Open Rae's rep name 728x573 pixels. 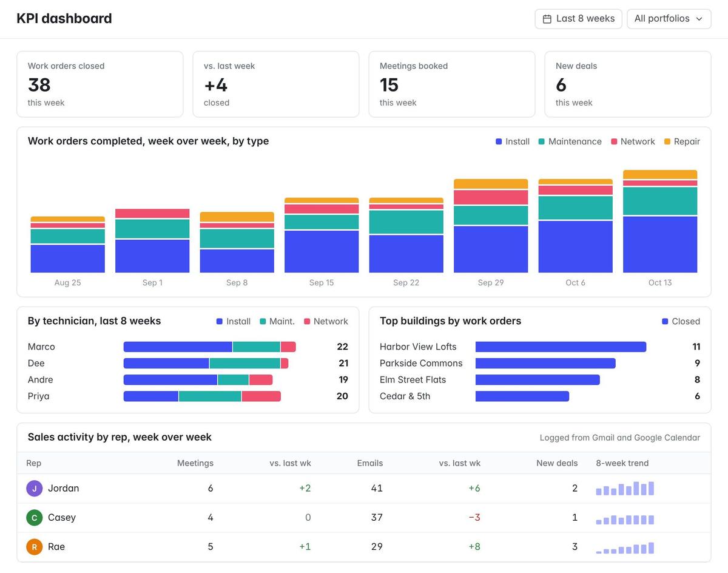click(56, 546)
